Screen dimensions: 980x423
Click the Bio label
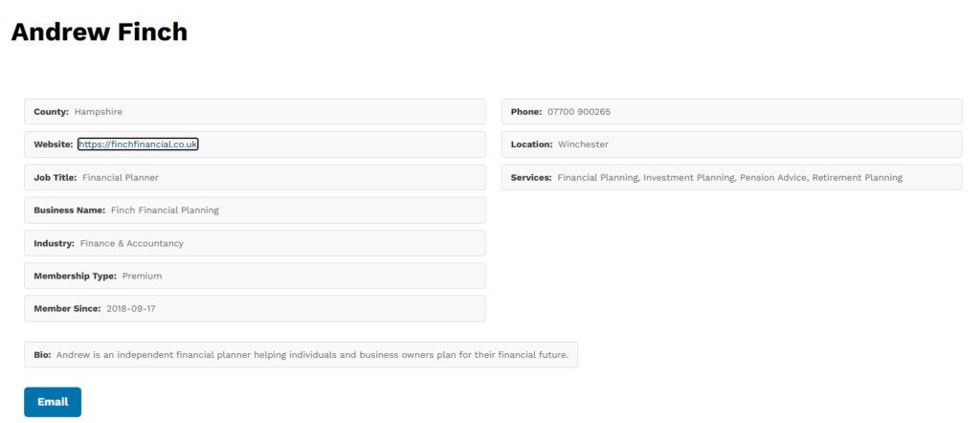point(42,355)
